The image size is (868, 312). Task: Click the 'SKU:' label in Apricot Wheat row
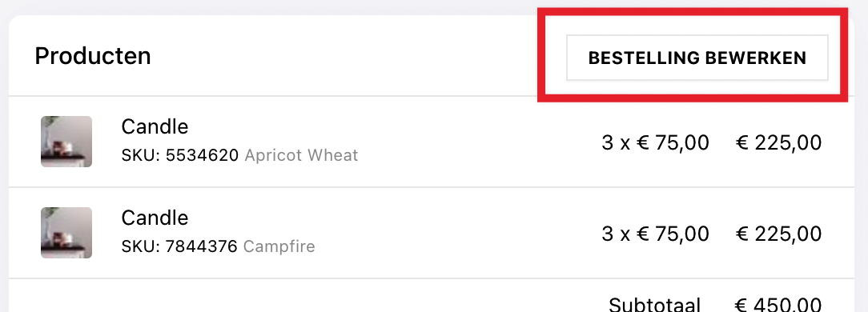point(141,155)
